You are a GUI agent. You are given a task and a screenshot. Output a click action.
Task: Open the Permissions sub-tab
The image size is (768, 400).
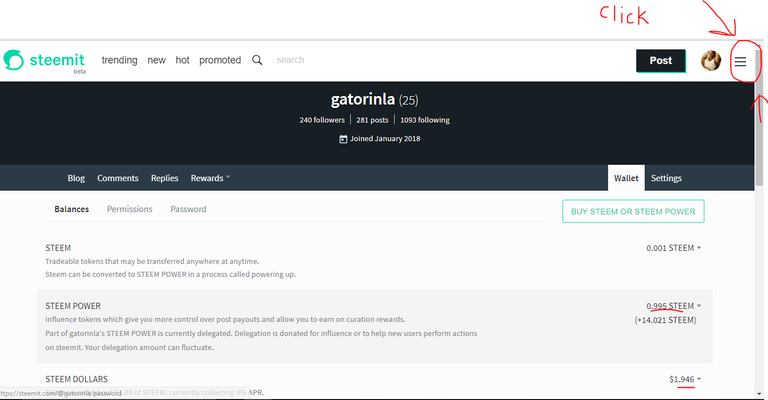click(x=130, y=209)
